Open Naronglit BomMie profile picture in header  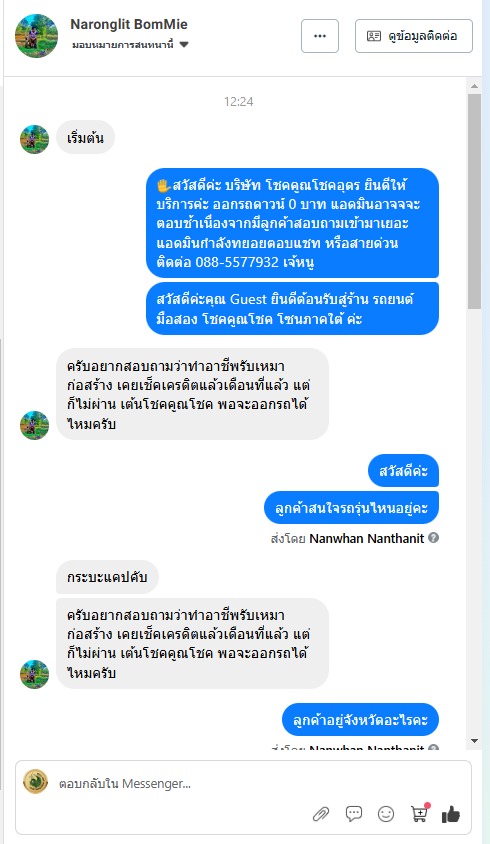coord(36,36)
